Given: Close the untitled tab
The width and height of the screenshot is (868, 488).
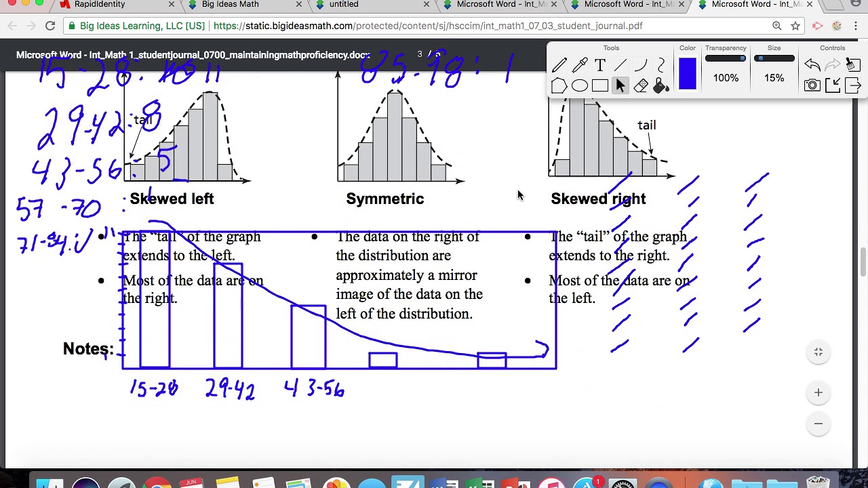Looking at the screenshot, I should pos(426,5).
